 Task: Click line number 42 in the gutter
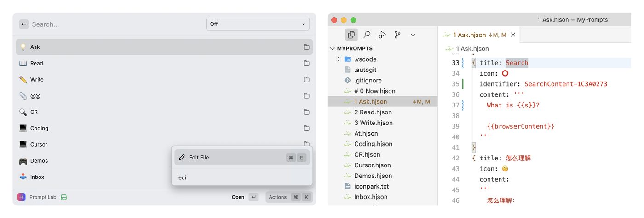pos(455,158)
